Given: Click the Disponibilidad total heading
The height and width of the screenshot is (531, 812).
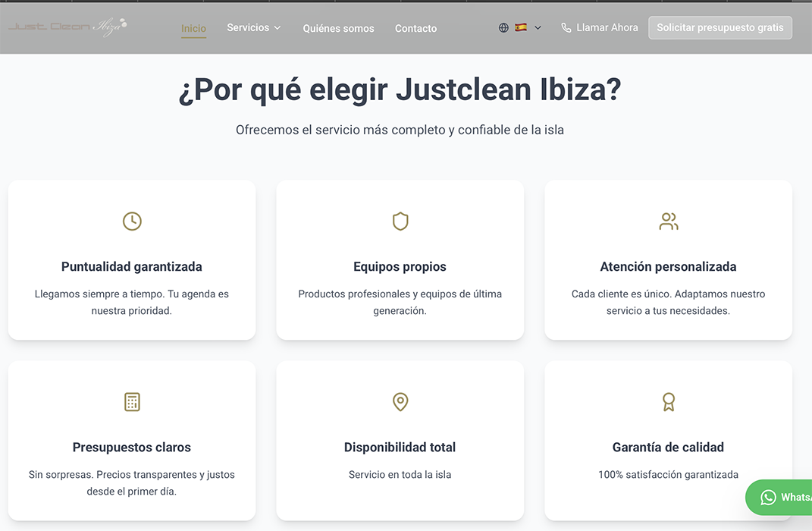Looking at the screenshot, I should [x=400, y=447].
